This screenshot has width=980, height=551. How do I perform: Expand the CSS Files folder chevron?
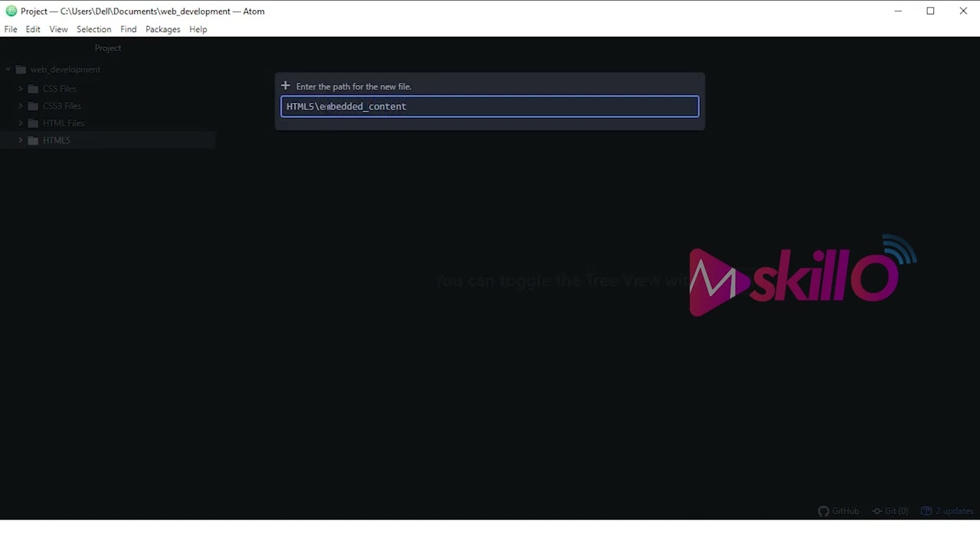[x=21, y=89]
